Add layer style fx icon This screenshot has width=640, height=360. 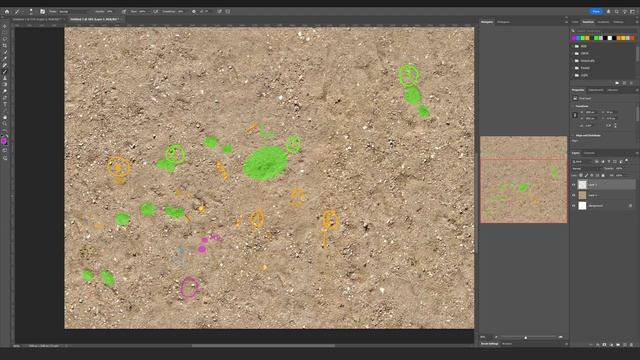click(598, 344)
